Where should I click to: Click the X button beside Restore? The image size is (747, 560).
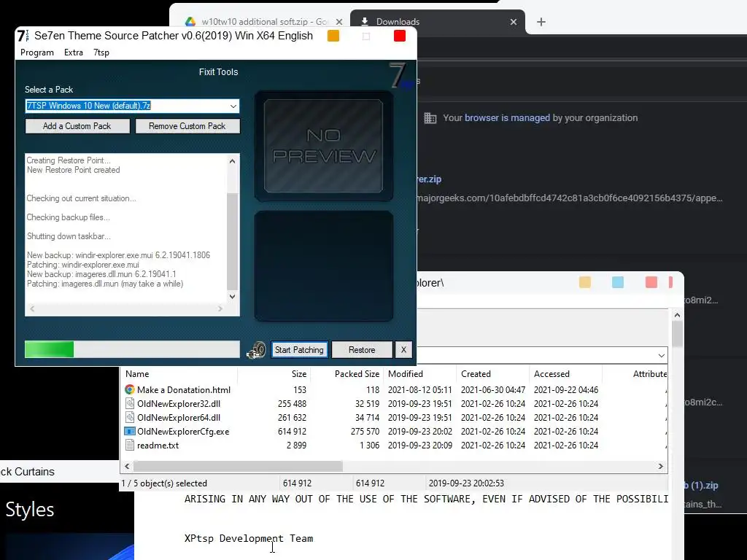click(403, 350)
